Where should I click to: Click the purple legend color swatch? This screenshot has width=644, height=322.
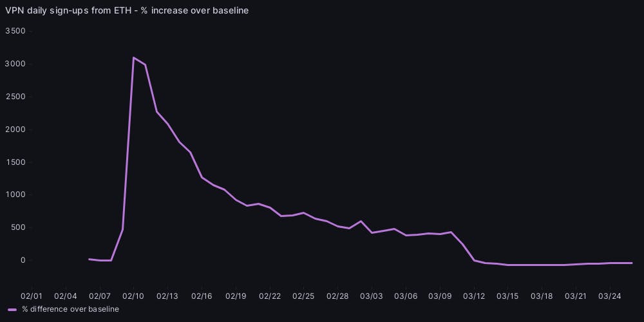(x=12, y=309)
